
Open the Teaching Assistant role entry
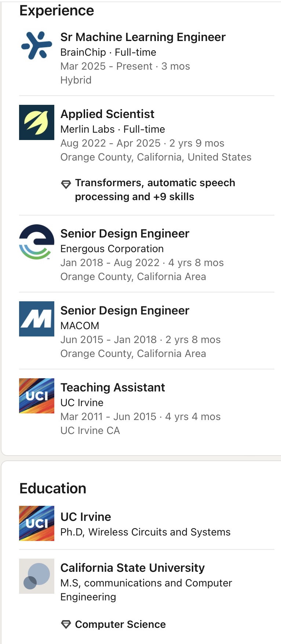click(113, 387)
